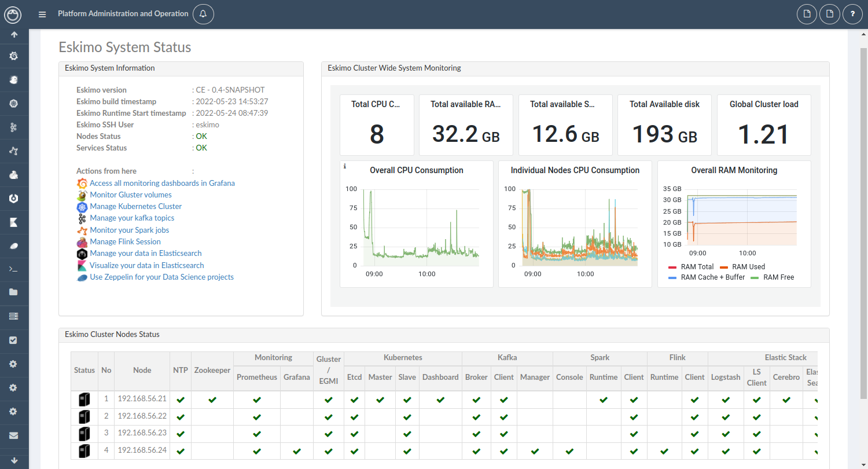The image size is (868, 469).
Task: Click the node icon for 192.168.56.23
Action: tap(84, 434)
